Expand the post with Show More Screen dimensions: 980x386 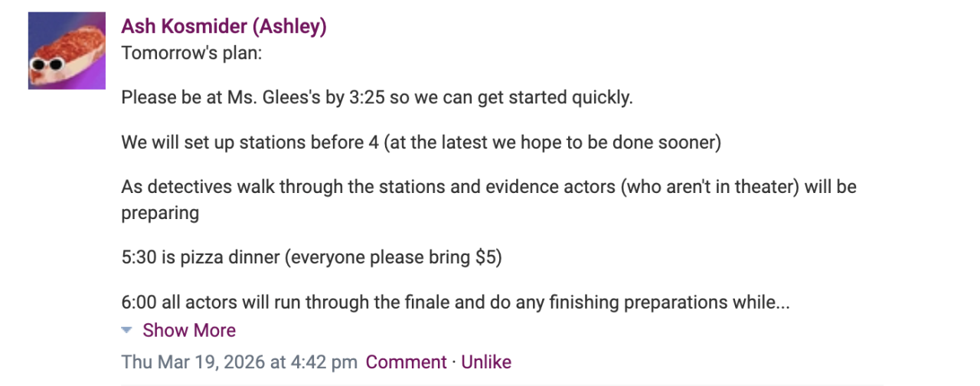pos(189,330)
